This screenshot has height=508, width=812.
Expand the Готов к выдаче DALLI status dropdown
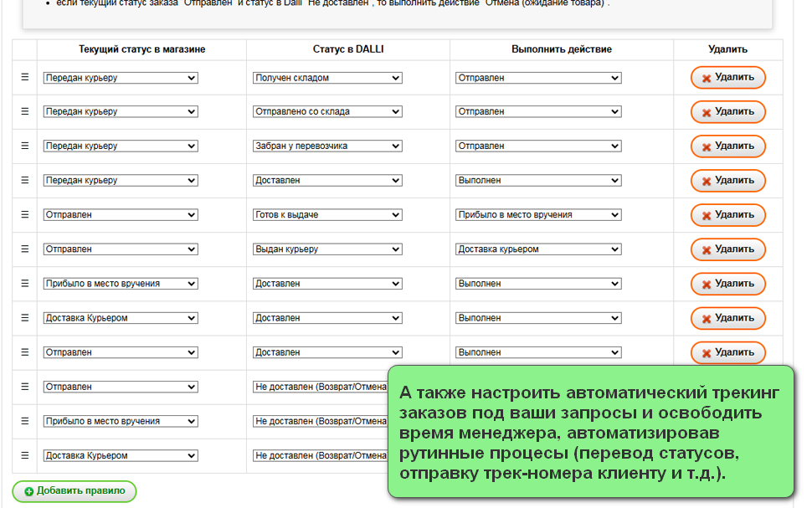tap(327, 214)
